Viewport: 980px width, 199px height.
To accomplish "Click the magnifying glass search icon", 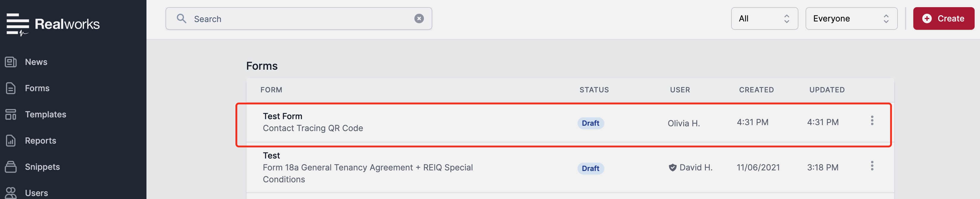I will (182, 19).
